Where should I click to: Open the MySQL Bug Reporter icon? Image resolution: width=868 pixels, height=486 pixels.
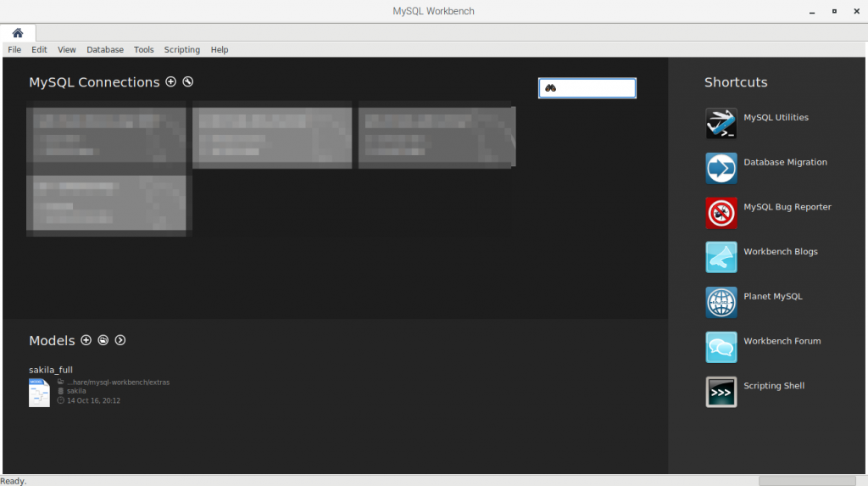pyautogui.click(x=721, y=213)
